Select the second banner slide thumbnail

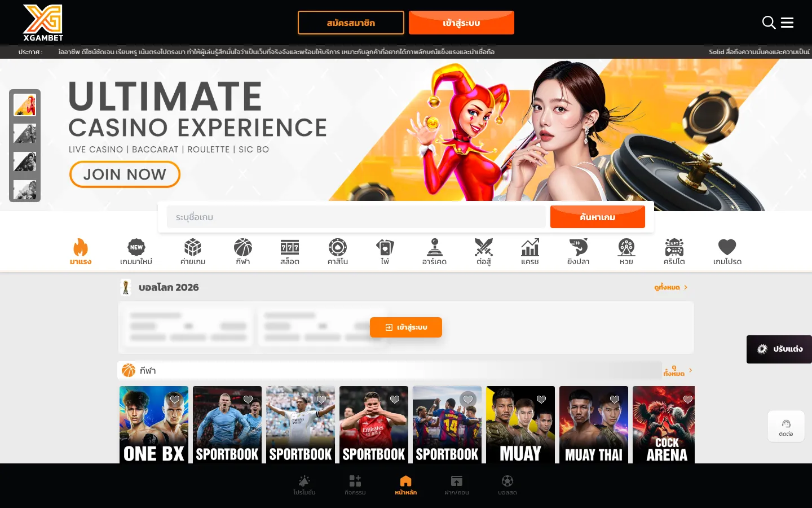(25, 133)
